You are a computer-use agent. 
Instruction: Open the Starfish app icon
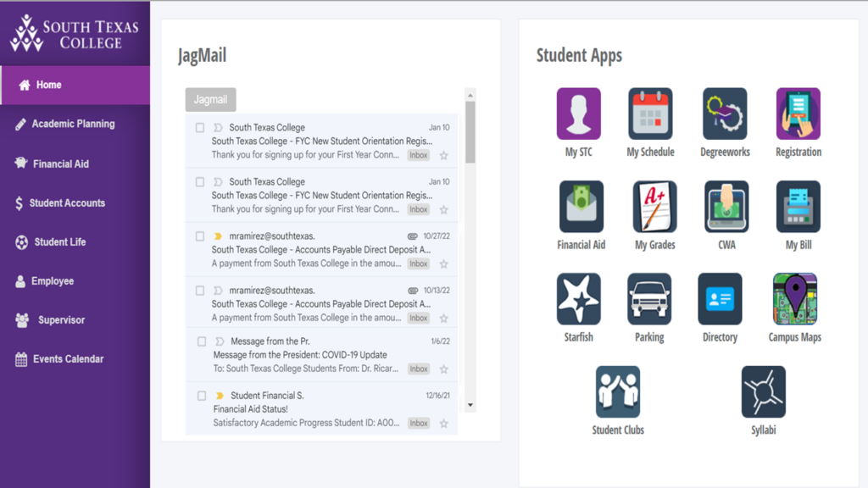point(578,299)
